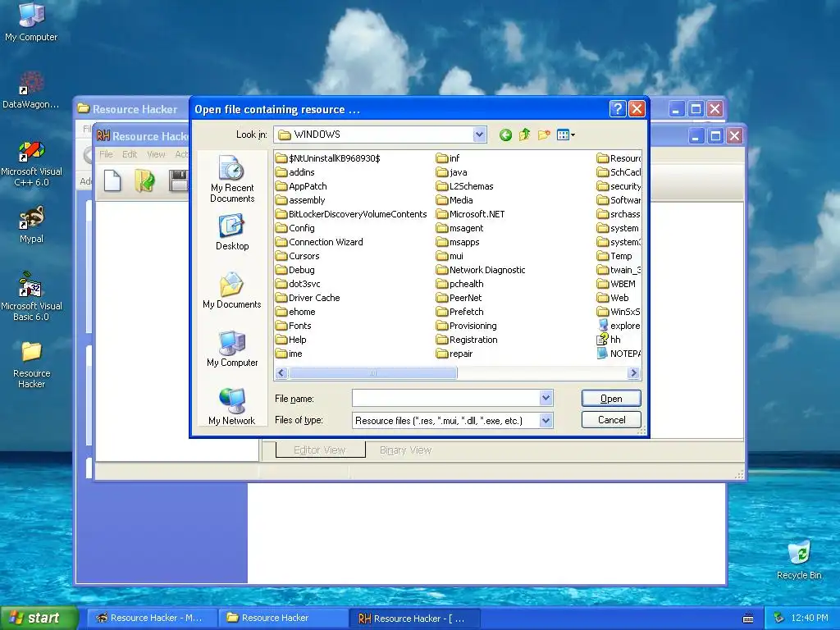Open the Edit menu in Resource Hacker
840x630 pixels.
130,154
